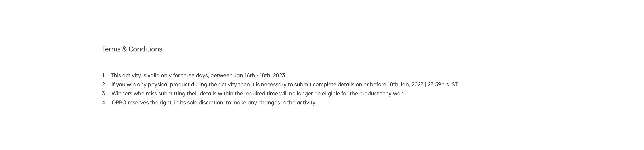Click the words three days
This screenshot has height=150, width=644.
tap(195, 75)
